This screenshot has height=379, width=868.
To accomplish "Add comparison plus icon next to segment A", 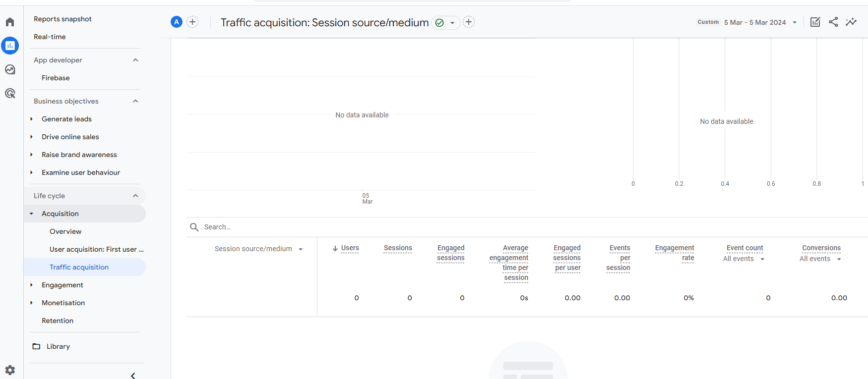I will [192, 22].
